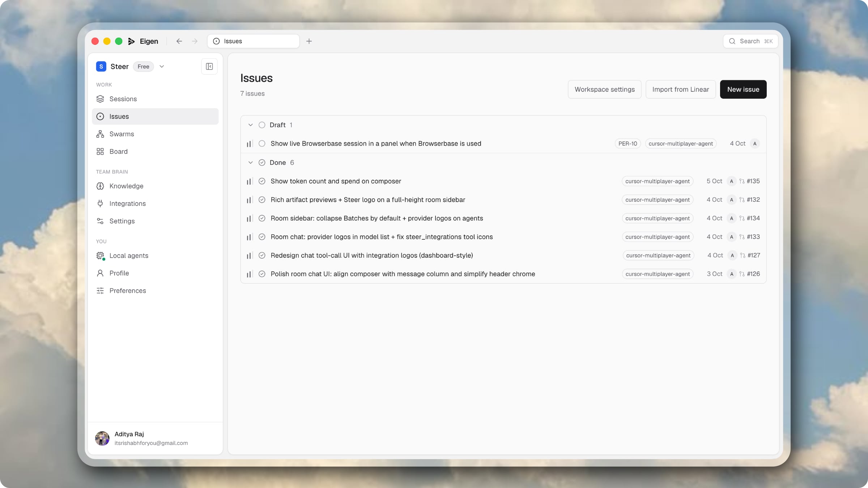Open Integrations in the sidebar
This screenshot has width=868, height=488.
tap(155, 204)
